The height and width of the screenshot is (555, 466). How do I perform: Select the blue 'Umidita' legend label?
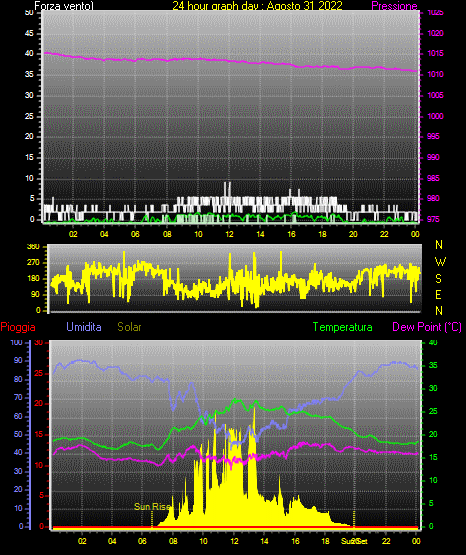[84, 327]
